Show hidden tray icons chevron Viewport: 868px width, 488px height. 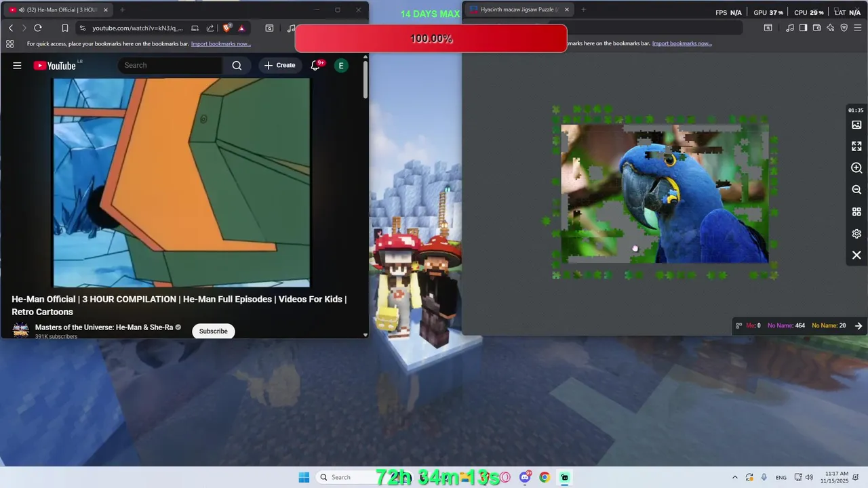(x=734, y=477)
